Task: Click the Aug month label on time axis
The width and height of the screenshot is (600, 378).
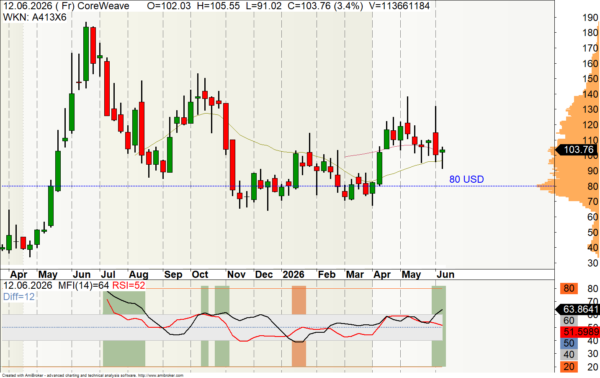Action: [138, 275]
